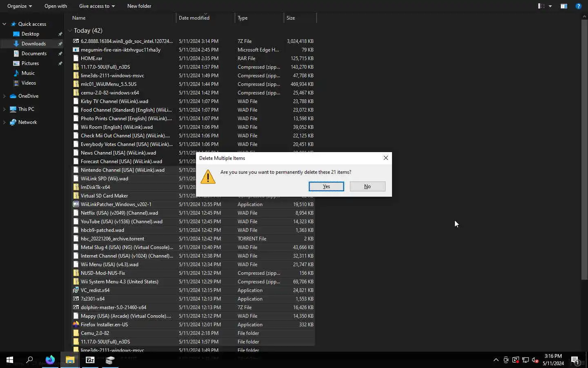Click the OneDrive cloud icon
This screenshot has width=588, height=368.
[x=13, y=96]
